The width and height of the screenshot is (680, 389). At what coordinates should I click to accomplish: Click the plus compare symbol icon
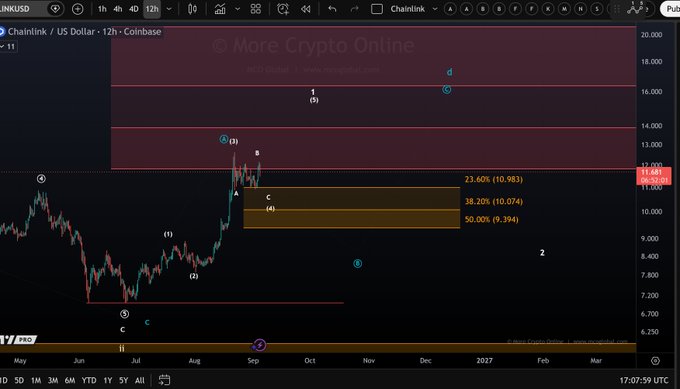(78, 9)
